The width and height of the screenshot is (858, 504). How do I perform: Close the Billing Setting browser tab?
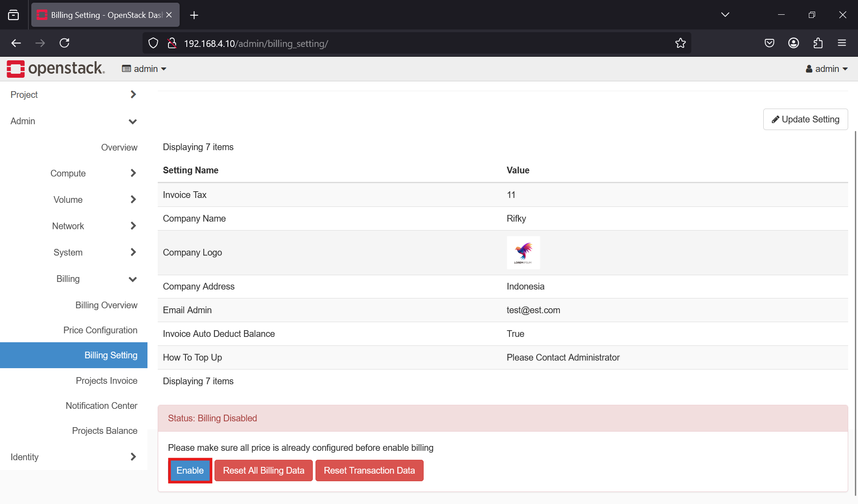pos(169,15)
